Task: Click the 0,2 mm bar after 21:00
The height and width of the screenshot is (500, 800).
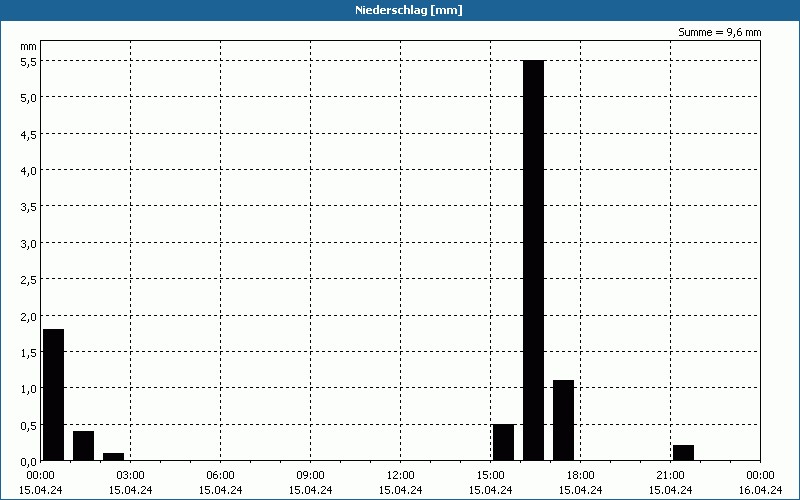Action: (683, 453)
